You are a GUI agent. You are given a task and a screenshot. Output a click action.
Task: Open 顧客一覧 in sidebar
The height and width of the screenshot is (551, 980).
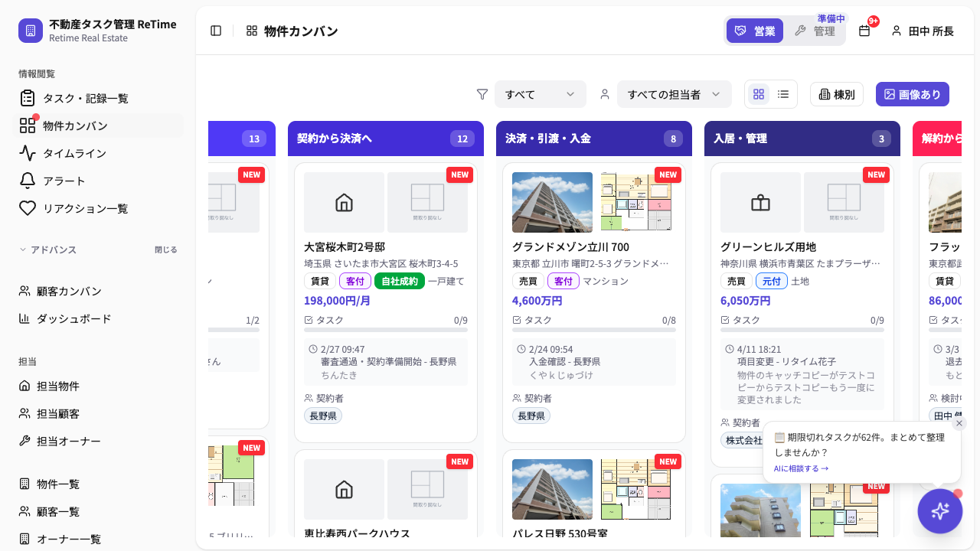98,511
